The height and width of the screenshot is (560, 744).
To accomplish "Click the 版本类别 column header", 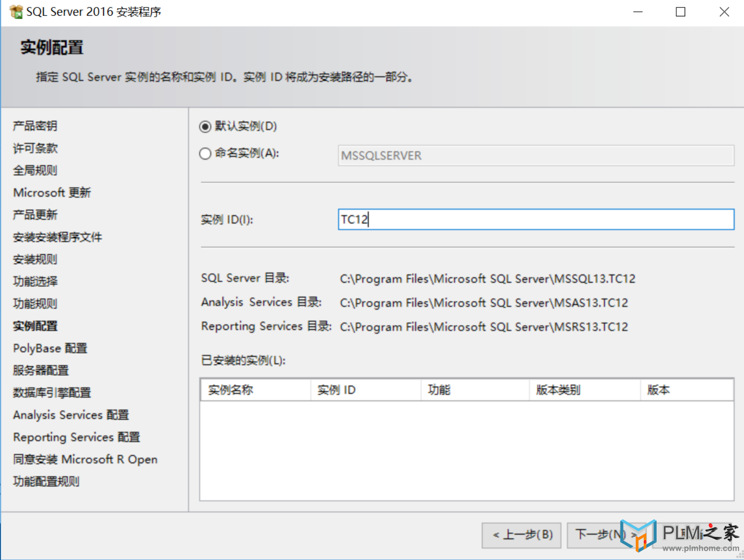I will pyautogui.click(x=585, y=390).
